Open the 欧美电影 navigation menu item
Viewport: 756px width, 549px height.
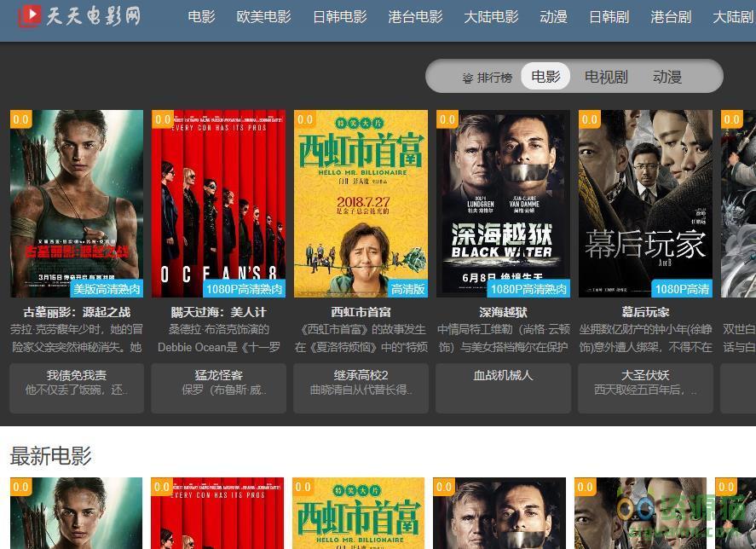click(263, 17)
